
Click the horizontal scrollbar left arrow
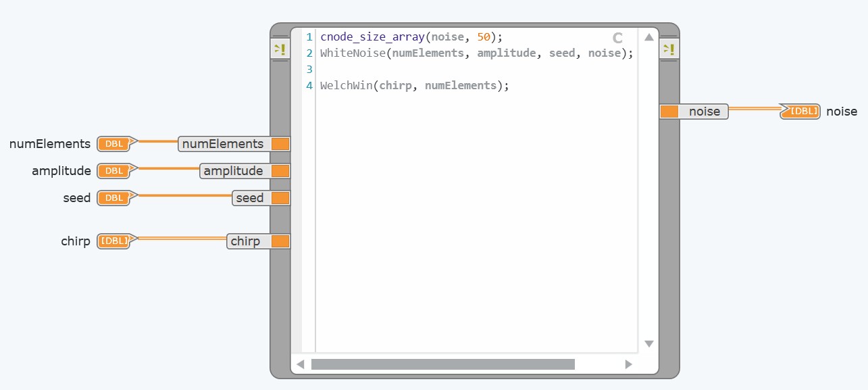(x=300, y=364)
